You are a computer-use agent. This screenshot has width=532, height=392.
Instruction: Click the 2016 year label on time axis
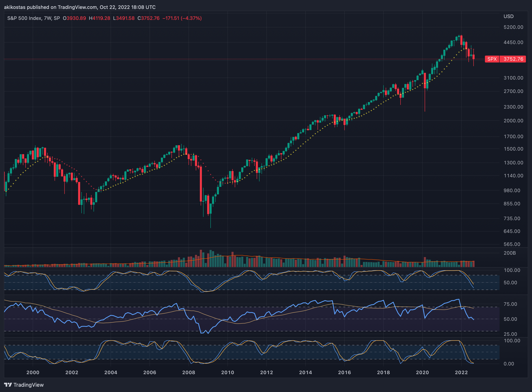point(344,372)
